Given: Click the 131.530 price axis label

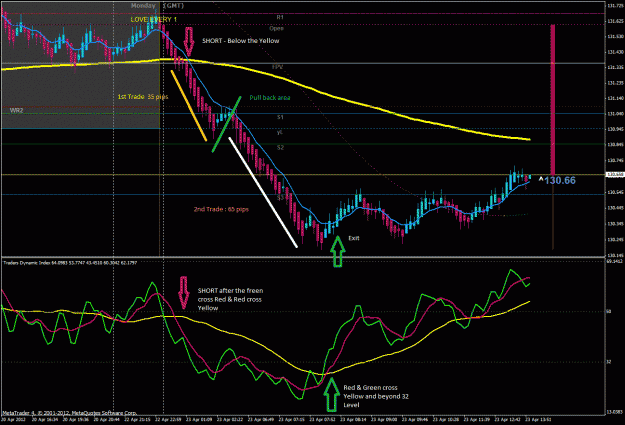Looking at the screenshot, I should [x=615, y=37].
